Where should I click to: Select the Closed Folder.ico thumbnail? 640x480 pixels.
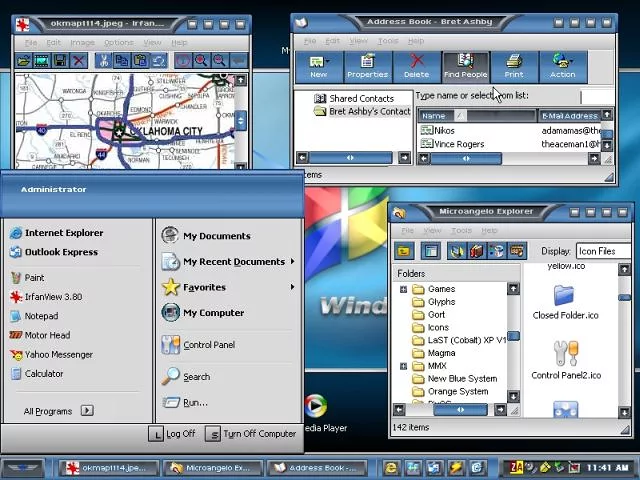click(x=565, y=300)
